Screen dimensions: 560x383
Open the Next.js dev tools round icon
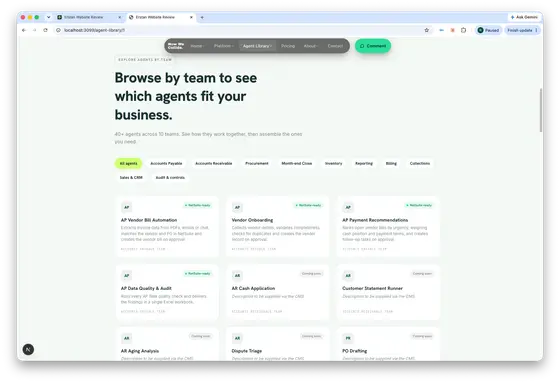29,349
